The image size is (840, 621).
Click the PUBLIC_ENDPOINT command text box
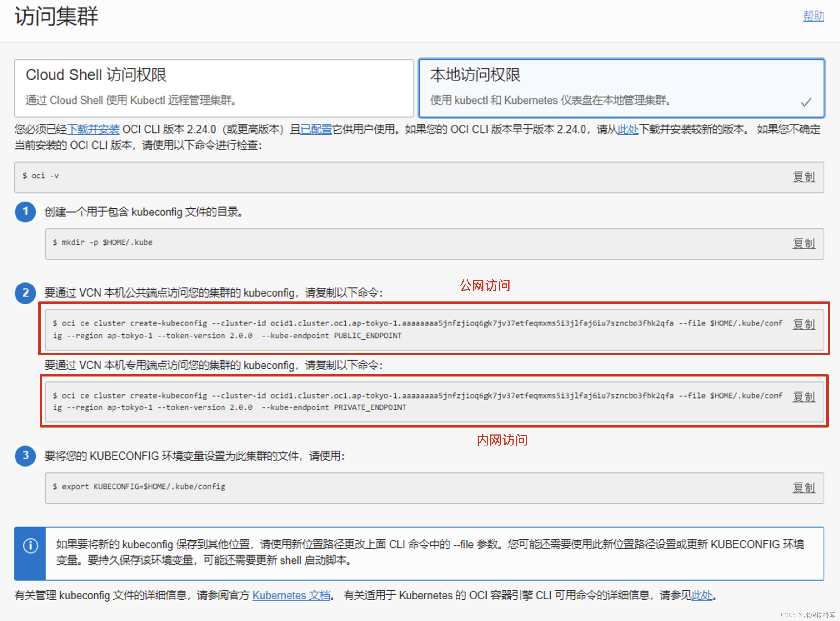tap(414, 329)
